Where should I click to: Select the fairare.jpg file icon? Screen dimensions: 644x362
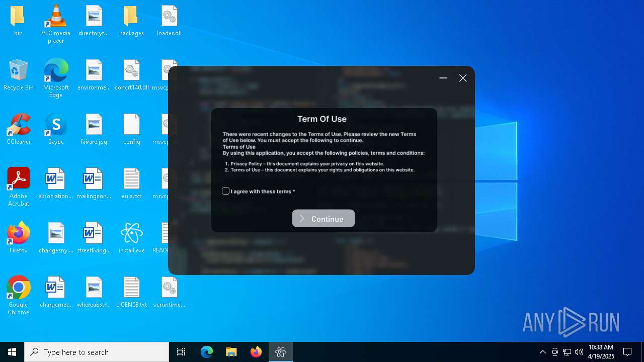coord(94,130)
